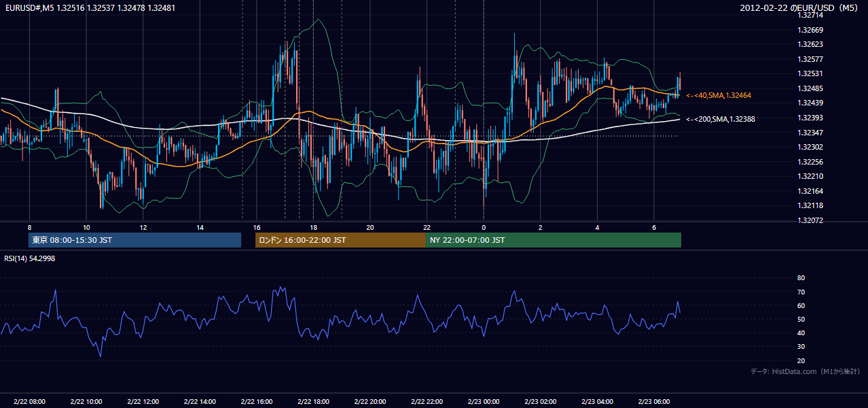This screenshot has width=868, height=408.
Task: Select the NY 22:00-07:00 JST session bar
Action: (554, 240)
